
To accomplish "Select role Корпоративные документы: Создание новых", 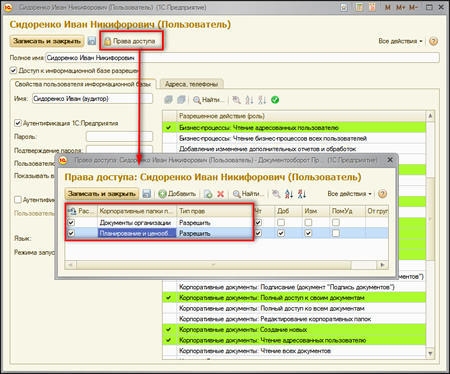I will [x=294, y=329].
